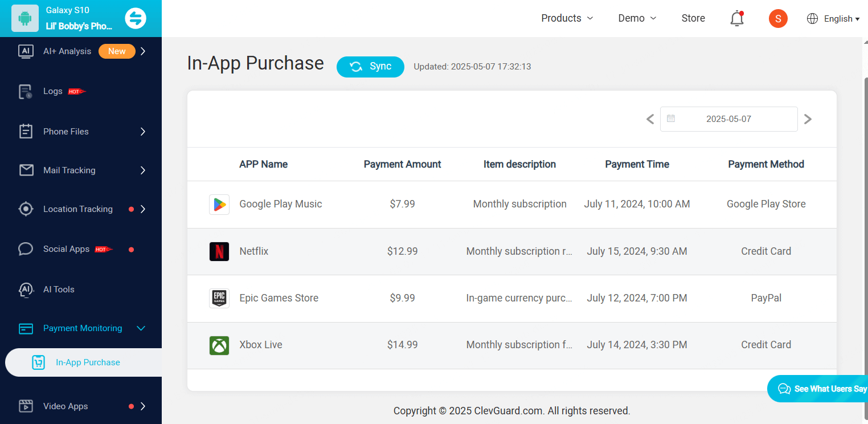Click the PayPal payment method cell

[766, 298]
